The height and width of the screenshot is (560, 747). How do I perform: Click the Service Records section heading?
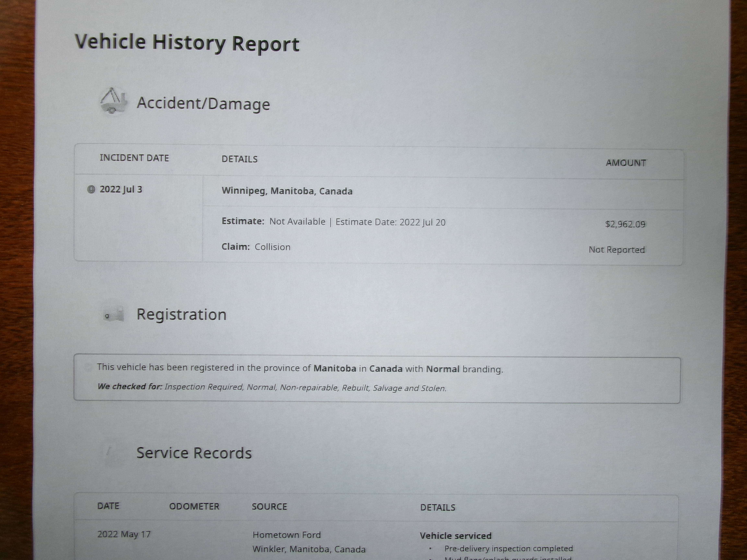pyautogui.click(x=194, y=453)
